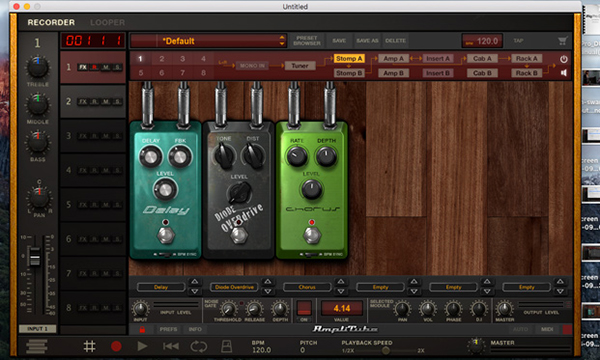Stomp the Chorus pedal footswitch
The height and width of the screenshot is (360, 600).
pos(312,235)
